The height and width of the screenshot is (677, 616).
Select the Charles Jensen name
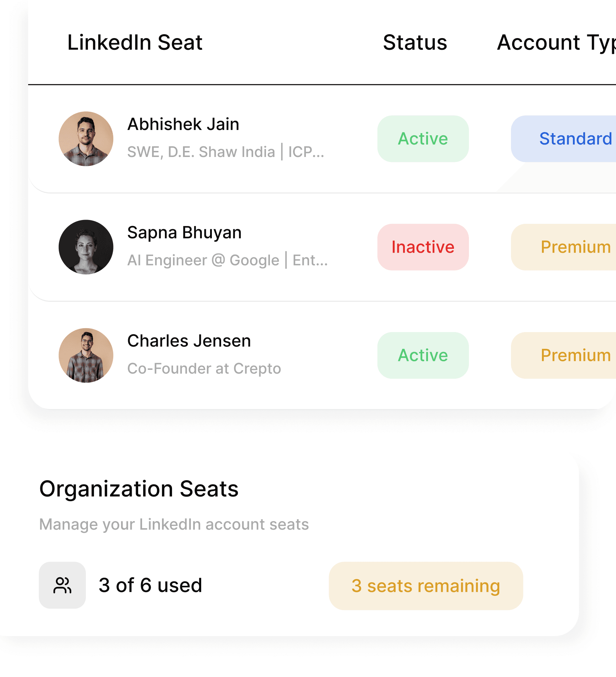point(189,341)
